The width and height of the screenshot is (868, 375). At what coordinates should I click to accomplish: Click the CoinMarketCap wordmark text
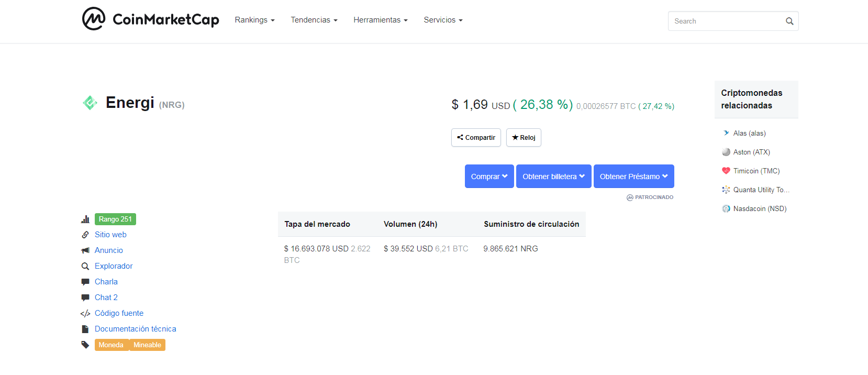pyautogui.click(x=166, y=20)
